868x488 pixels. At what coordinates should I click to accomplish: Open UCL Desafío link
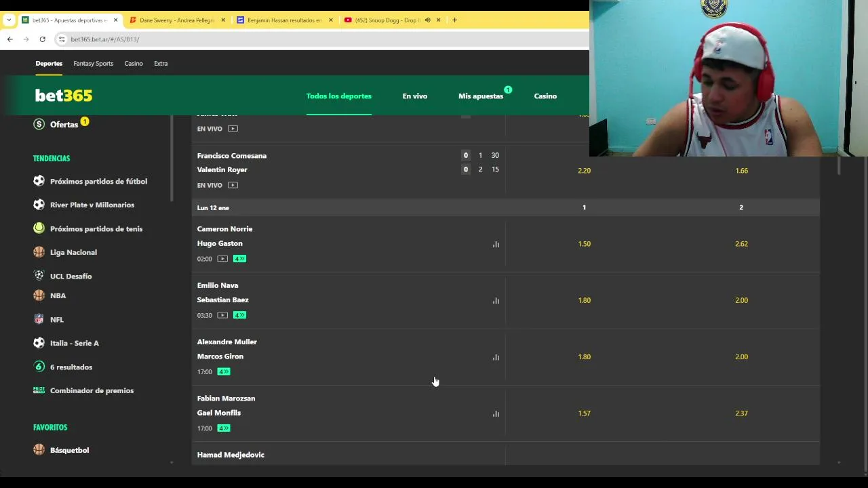click(x=71, y=276)
